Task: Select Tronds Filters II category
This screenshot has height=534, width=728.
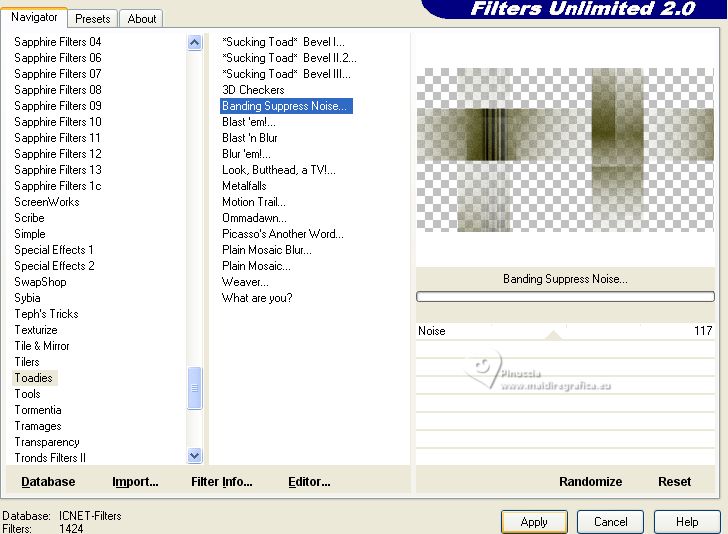Action: tap(50, 458)
